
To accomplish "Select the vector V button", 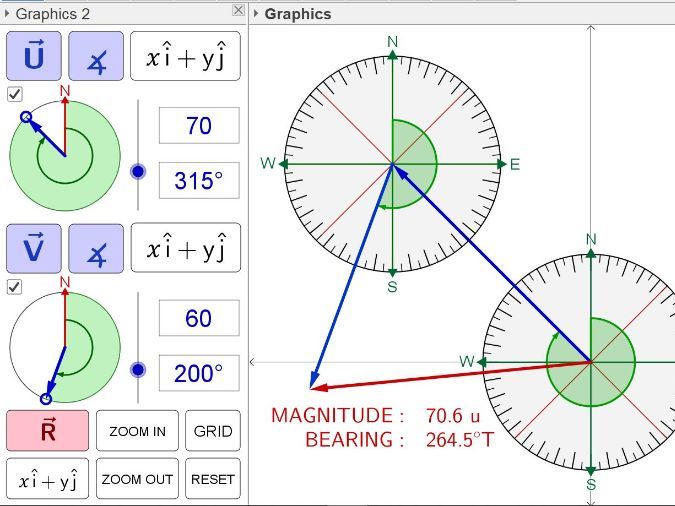I will (x=34, y=248).
